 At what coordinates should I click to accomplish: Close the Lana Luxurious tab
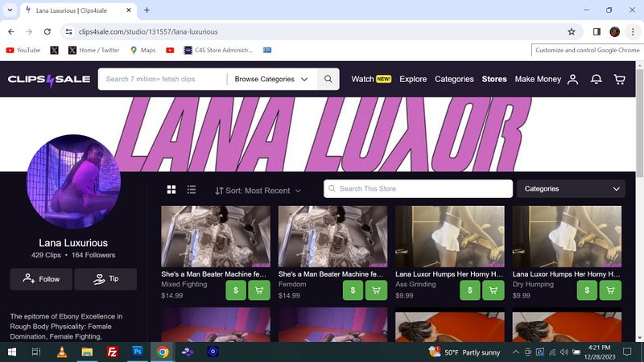click(x=129, y=10)
